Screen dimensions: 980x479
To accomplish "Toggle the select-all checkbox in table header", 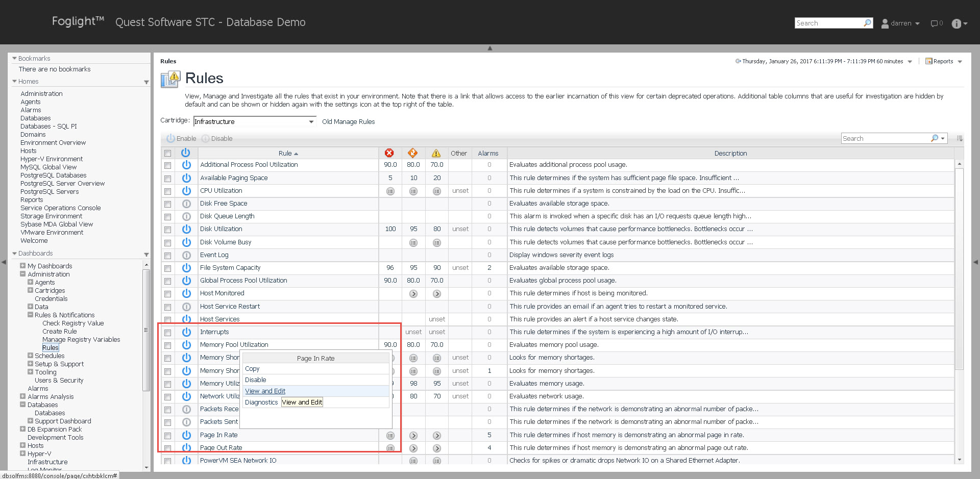I will click(167, 153).
